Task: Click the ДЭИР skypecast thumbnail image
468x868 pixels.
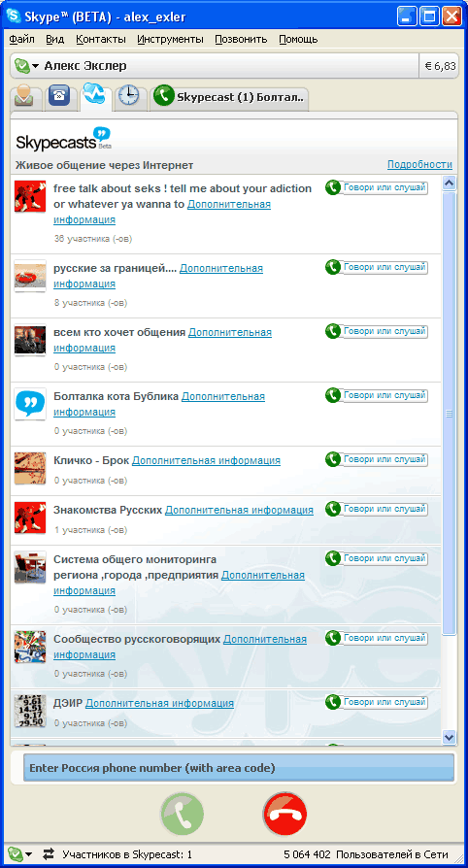Action: tap(30, 712)
